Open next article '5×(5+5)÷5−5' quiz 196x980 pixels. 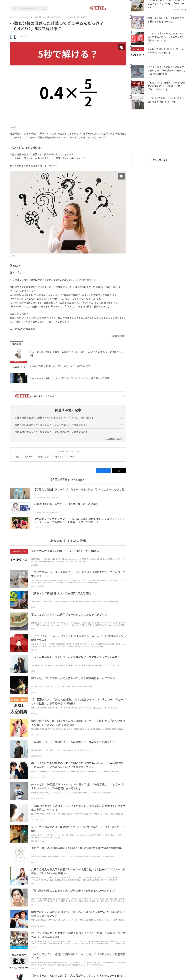coord(68,366)
